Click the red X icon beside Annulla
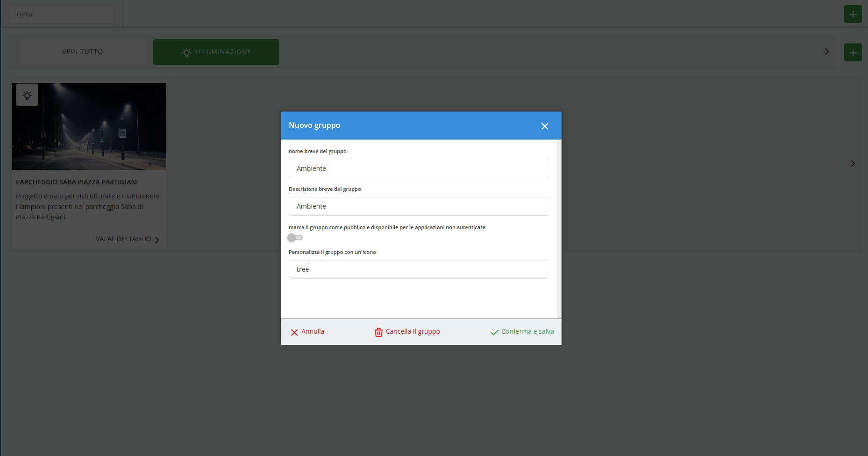The height and width of the screenshot is (456, 868). click(x=294, y=332)
